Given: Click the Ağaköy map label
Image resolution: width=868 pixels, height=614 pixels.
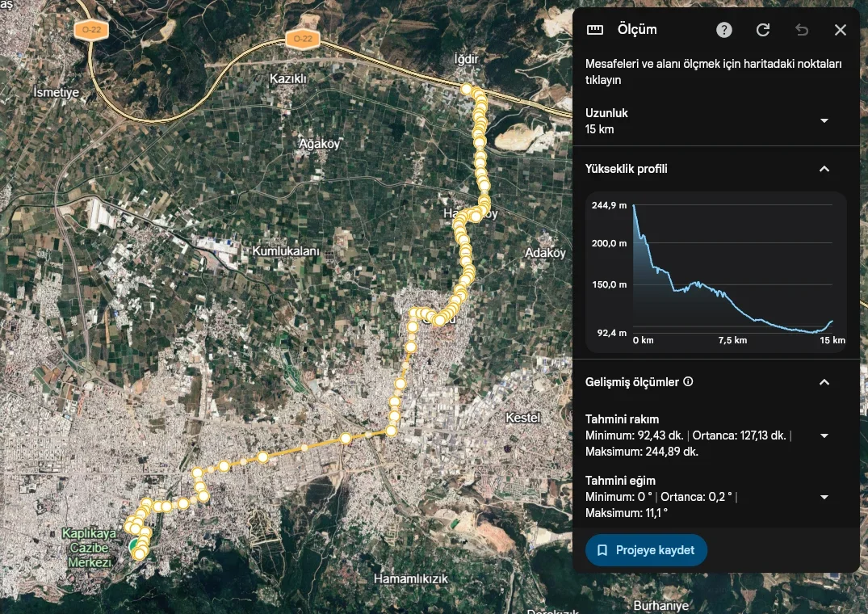Looking at the screenshot, I should 320,143.
